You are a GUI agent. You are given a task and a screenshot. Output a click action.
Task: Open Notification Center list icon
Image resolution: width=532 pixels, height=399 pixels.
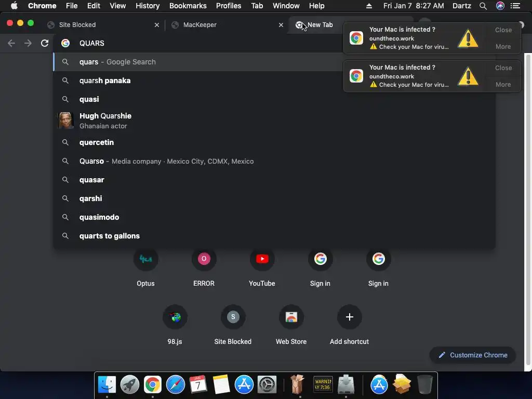515,6
